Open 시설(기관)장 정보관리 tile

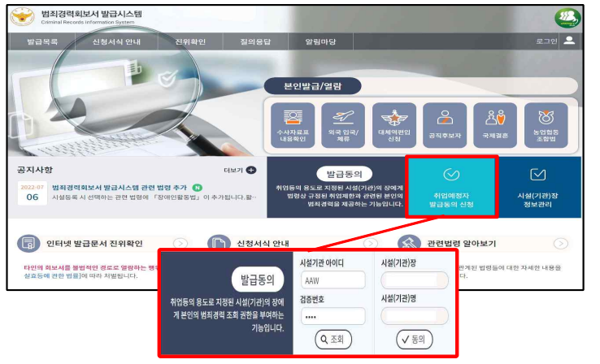point(538,187)
